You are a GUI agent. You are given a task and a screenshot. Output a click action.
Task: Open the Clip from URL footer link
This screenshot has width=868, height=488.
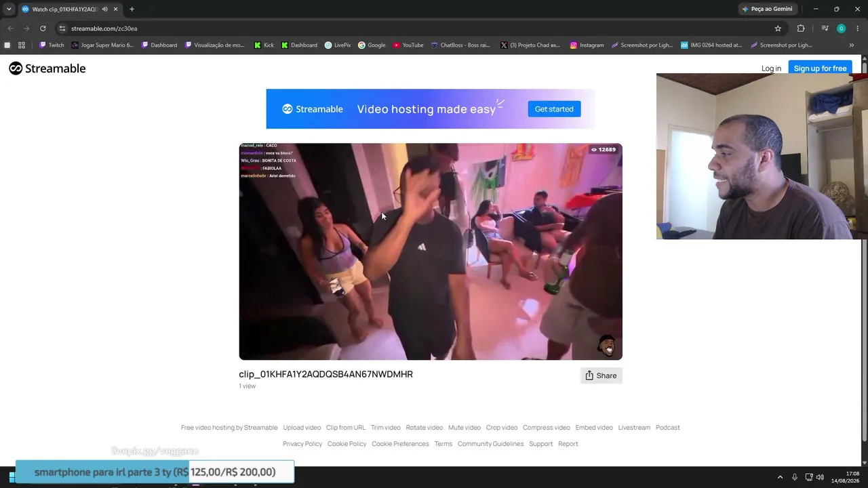pyautogui.click(x=346, y=428)
